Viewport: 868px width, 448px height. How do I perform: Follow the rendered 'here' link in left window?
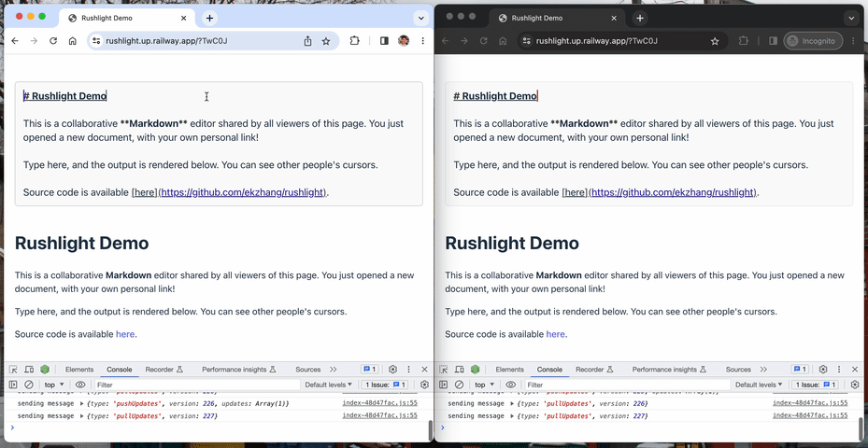pyautogui.click(x=125, y=334)
